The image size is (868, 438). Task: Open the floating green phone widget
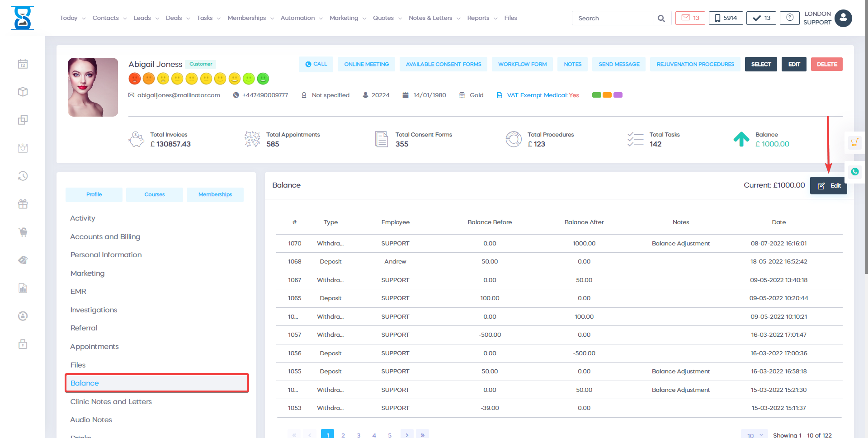[x=854, y=172]
